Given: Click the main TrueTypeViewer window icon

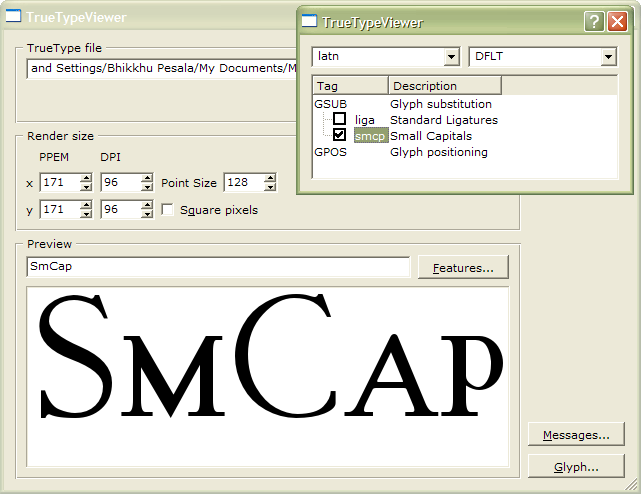Looking at the screenshot, I should [x=13, y=16].
